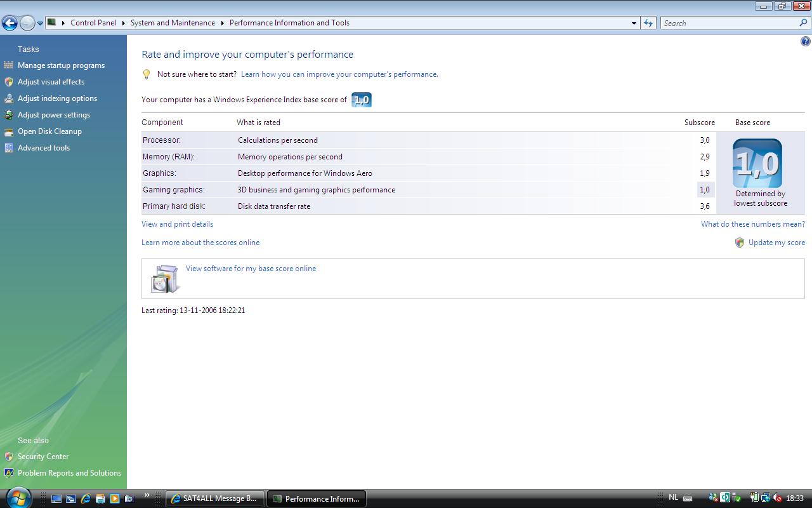Click the Open Disk Cleanup icon
This screenshot has height=508, width=812.
tap(8, 131)
